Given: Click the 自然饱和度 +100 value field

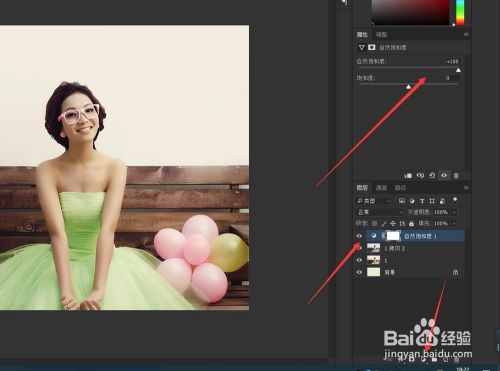Looking at the screenshot, I should (453, 61).
